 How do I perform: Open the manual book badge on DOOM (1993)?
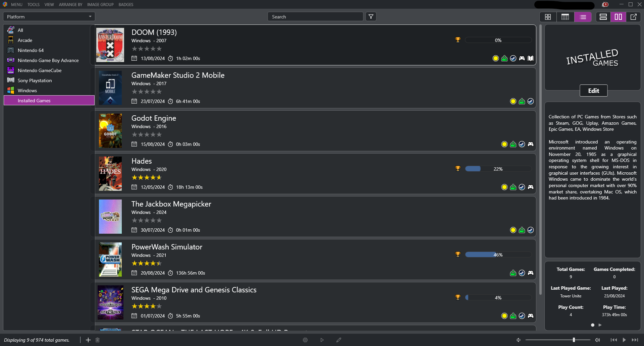tap(531, 58)
